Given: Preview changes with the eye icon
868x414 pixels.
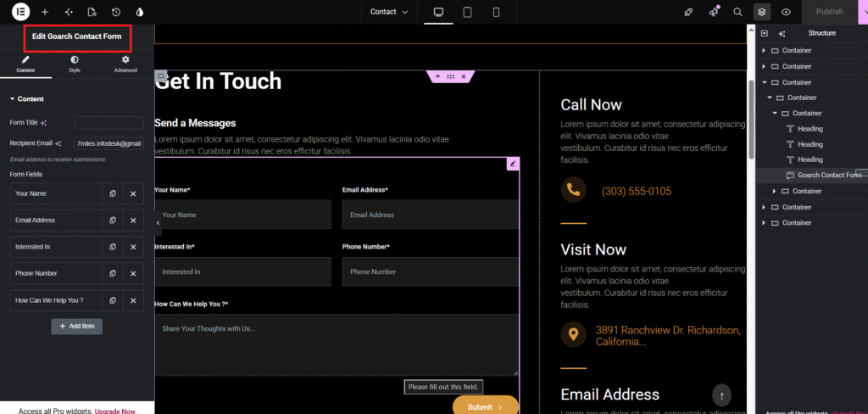Looking at the screenshot, I should pyautogui.click(x=786, y=12).
